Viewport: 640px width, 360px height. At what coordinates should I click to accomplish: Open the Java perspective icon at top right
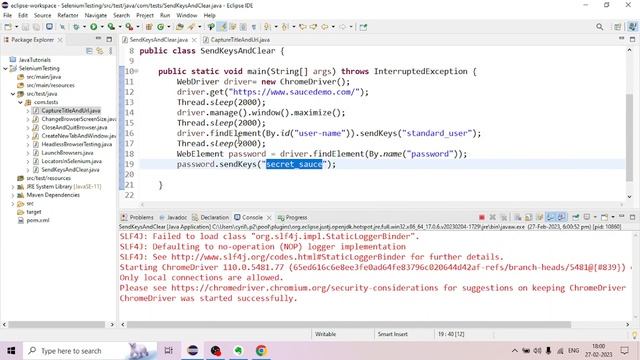[x=632, y=27]
